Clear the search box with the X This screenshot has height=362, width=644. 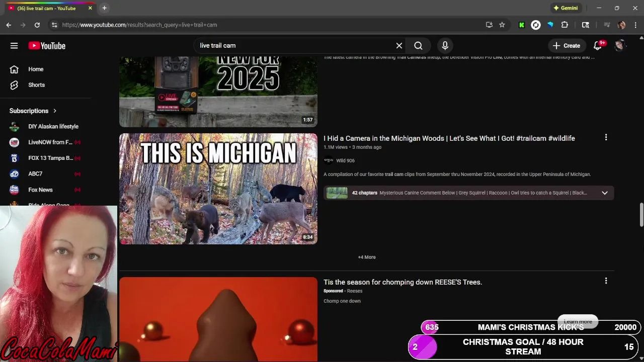(x=399, y=46)
